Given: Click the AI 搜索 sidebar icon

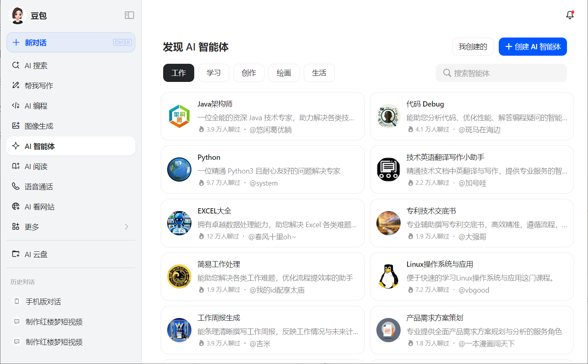Looking at the screenshot, I should click(16, 65).
